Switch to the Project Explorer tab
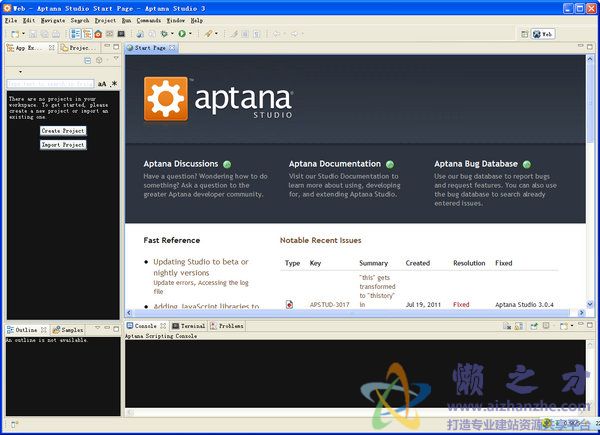 (79, 48)
